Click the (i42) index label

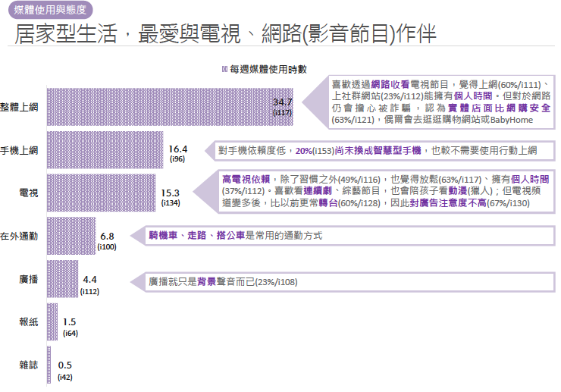(x=64, y=378)
